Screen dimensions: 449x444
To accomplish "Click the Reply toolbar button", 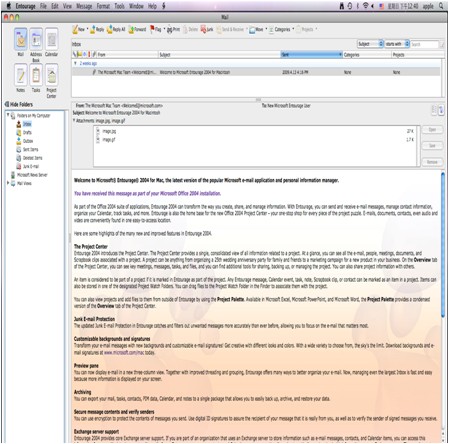I will 97,29.
